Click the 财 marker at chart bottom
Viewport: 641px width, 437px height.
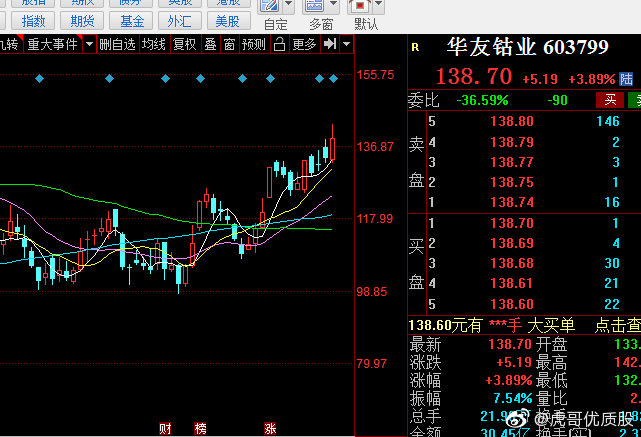click(164, 429)
